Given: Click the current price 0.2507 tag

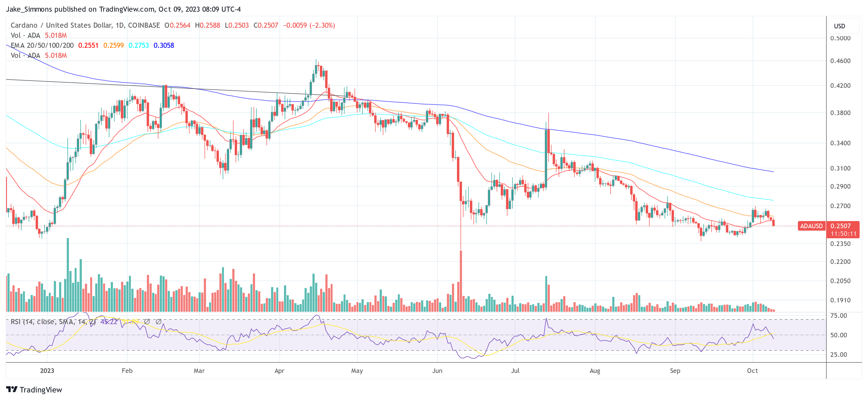Looking at the screenshot, I should 841,226.
